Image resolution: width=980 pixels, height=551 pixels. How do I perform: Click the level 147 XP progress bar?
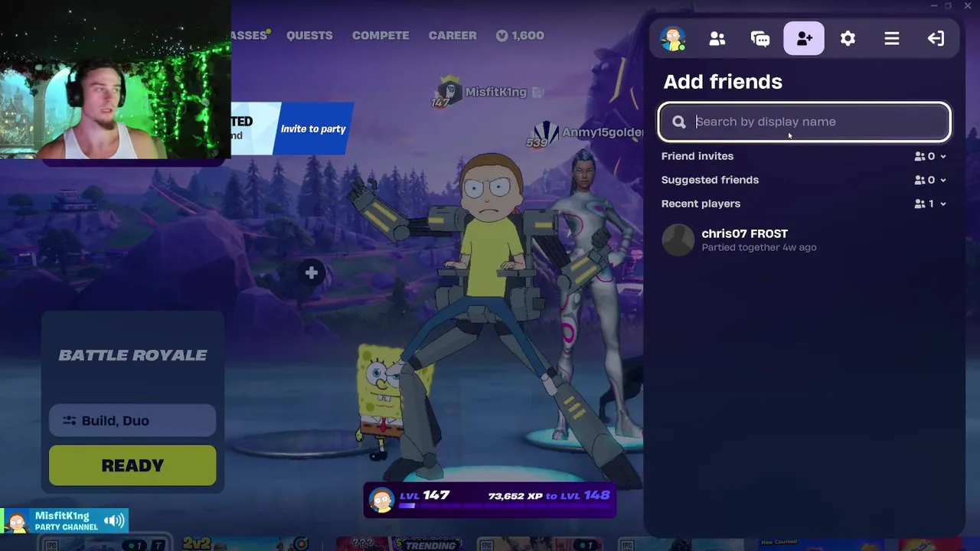[x=490, y=500]
